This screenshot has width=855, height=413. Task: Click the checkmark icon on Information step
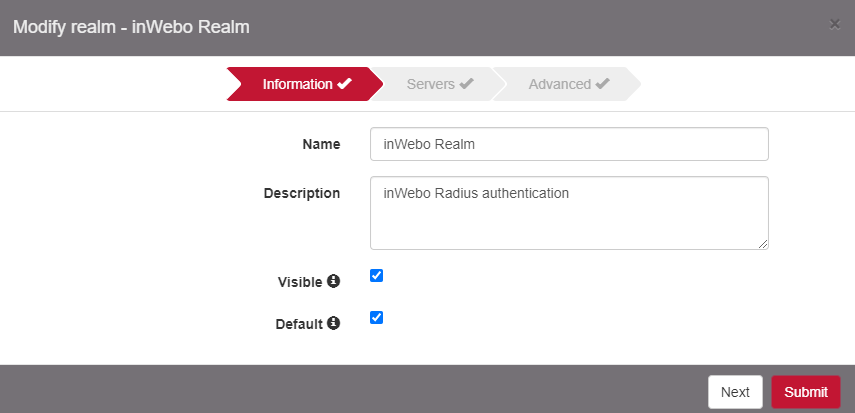[345, 84]
